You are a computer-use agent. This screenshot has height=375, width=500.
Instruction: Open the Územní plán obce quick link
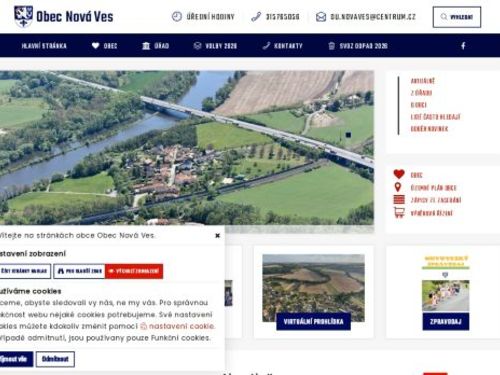[433, 188]
